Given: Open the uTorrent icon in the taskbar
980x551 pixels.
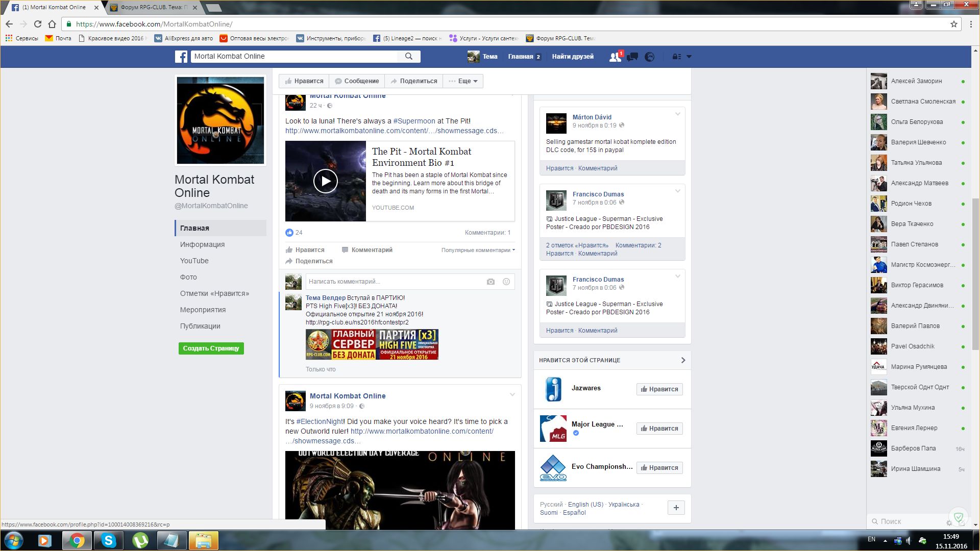Looking at the screenshot, I should (x=140, y=540).
